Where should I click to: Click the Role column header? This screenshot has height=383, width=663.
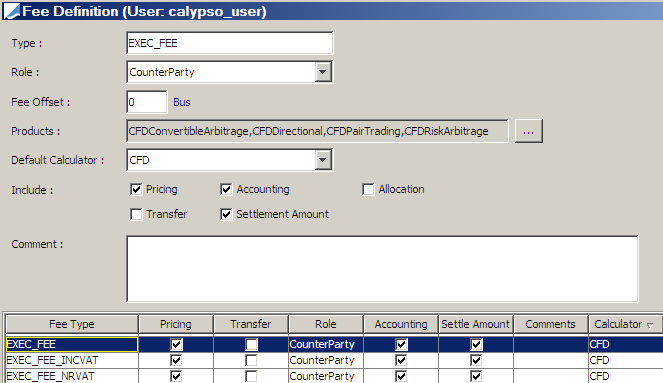326,324
